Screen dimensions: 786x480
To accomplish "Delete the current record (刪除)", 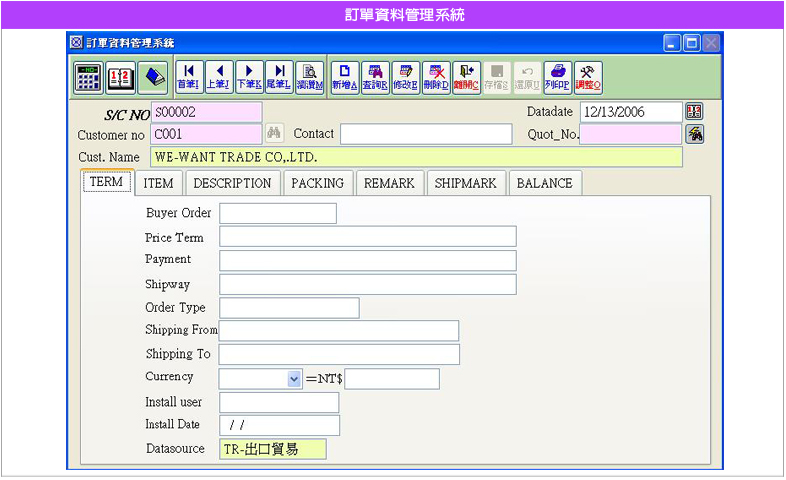I will [436, 77].
